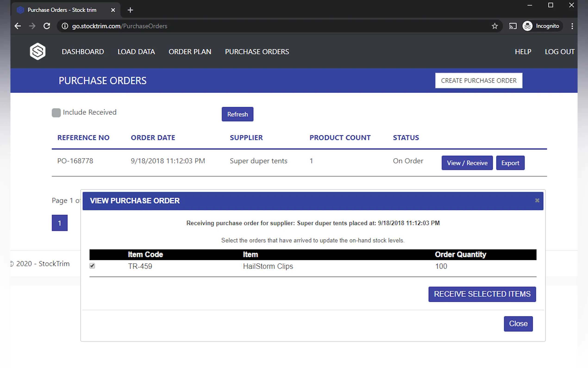Image resolution: width=588 pixels, height=368 pixels.
Task: Open Chrome three-dot menu
Action: click(x=572, y=26)
